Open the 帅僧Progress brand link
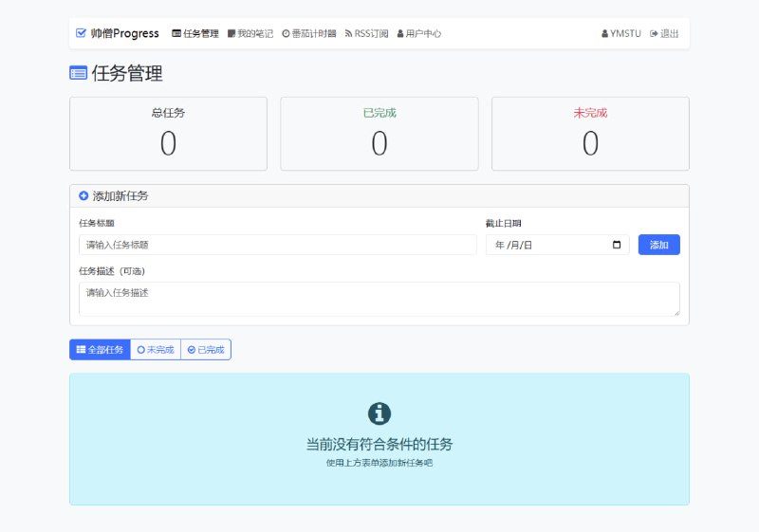The image size is (759, 532). [x=118, y=33]
